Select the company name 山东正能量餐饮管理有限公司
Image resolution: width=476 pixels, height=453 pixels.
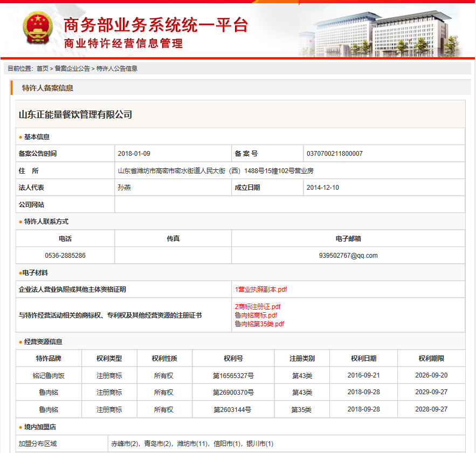point(75,114)
